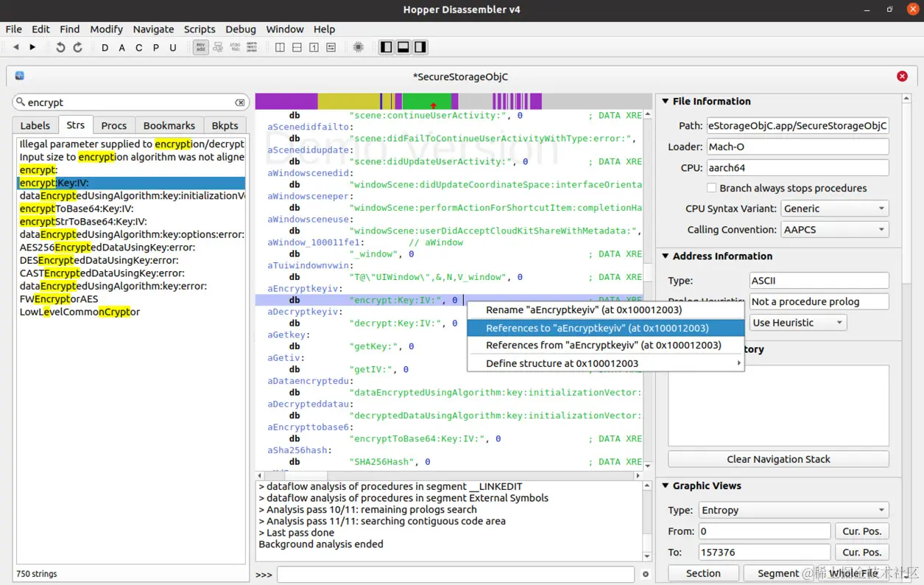
Task: Click the 'encryptToBase64:Key:IV:' string in list
Action: click(77, 209)
